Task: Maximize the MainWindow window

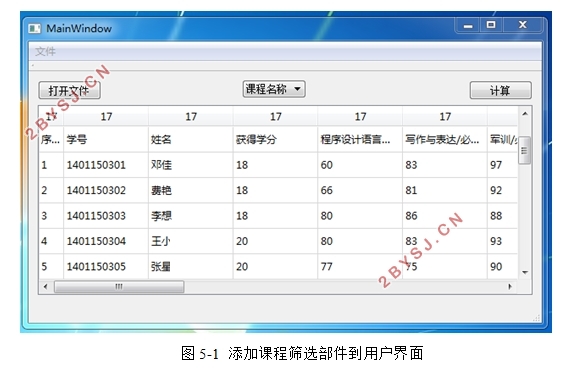Action: [x=491, y=25]
